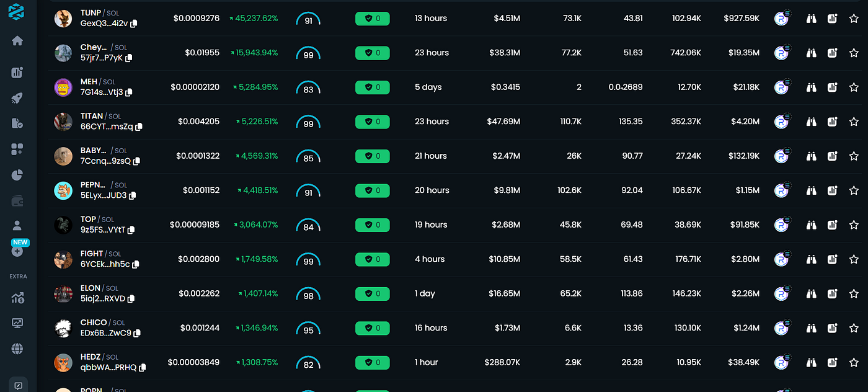Click the Raydium exchange icon in HEDZ row
The image size is (868, 392).
[x=782, y=362]
